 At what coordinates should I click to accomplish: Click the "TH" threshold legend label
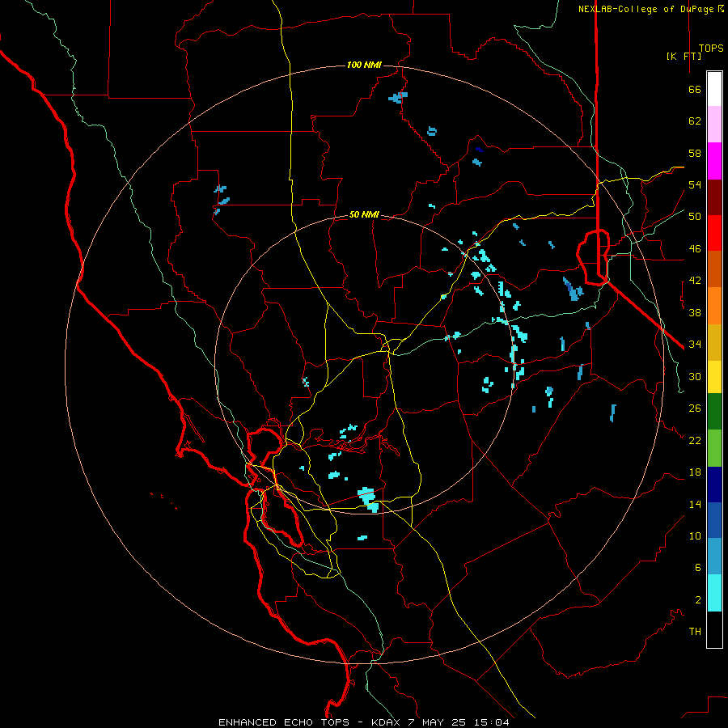coord(695,632)
